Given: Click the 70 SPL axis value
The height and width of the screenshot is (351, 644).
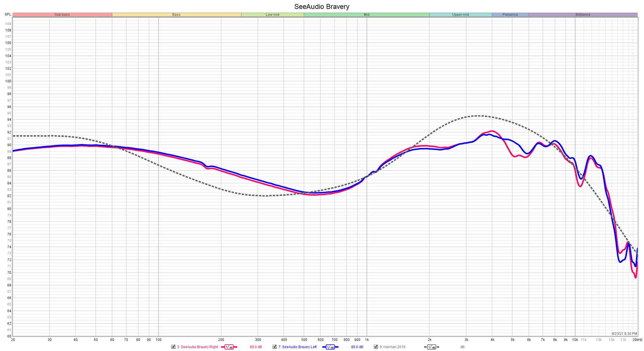Looking at the screenshot, I should coord(9,272).
